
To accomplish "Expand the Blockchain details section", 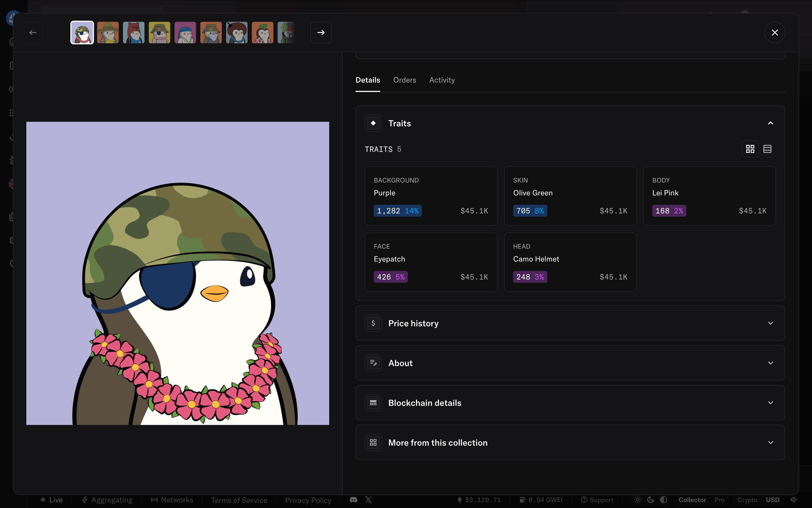I will (x=570, y=403).
